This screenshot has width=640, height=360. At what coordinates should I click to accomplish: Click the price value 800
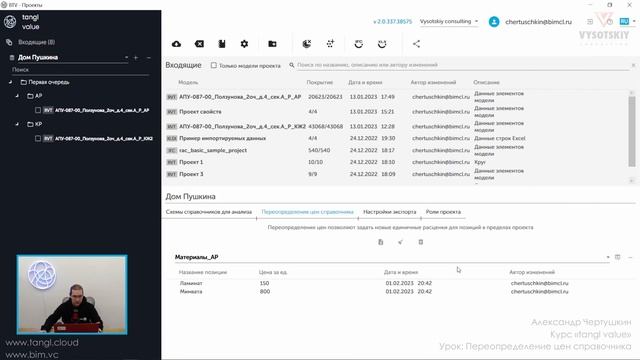[265, 291]
